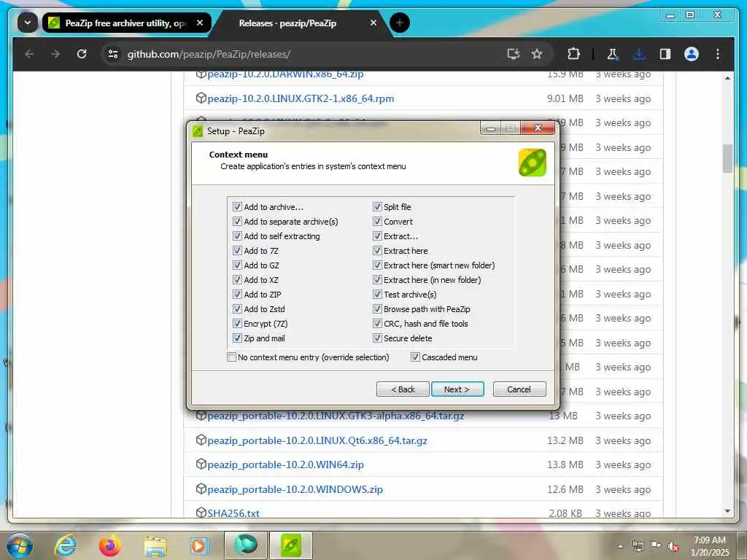The width and height of the screenshot is (747, 560).
Task: Open the Chrome labs flask icon
Action: pos(613,54)
